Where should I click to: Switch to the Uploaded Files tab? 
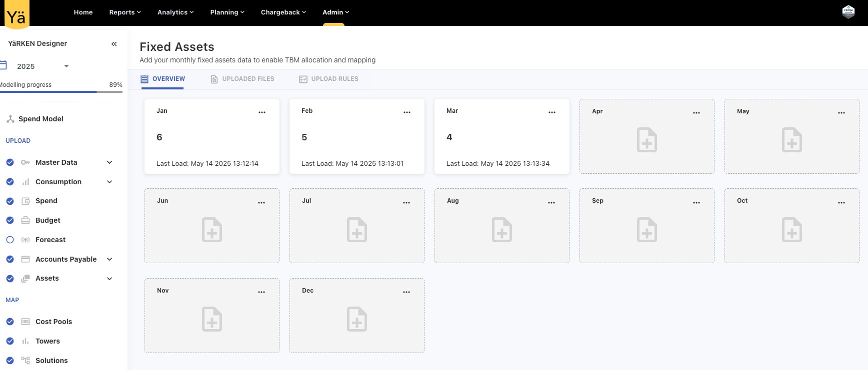pos(242,79)
